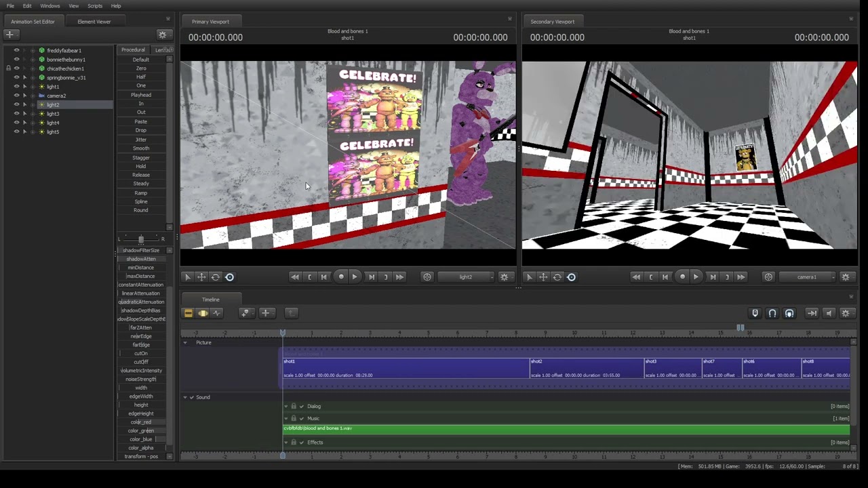Image resolution: width=868 pixels, height=488 pixels.
Task: Click the add plus button in Timeline toolbar
Action: pos(266,313)
